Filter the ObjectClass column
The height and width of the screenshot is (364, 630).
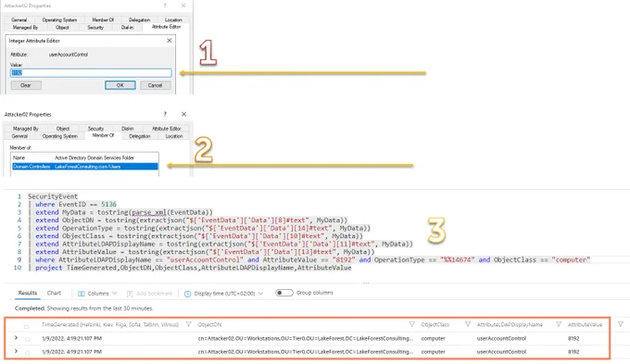(467, 324)
